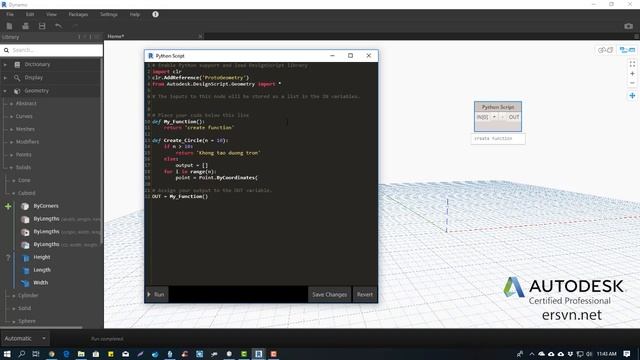Open the Windows Start menu
Image resolution: width=640 pixels, height=360 pixels.
coord(7,354)
